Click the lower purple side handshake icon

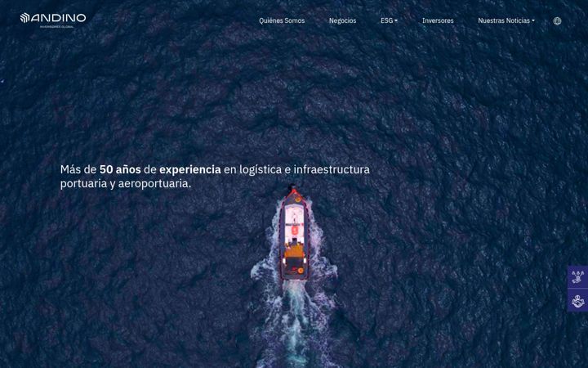click(577, 300)
